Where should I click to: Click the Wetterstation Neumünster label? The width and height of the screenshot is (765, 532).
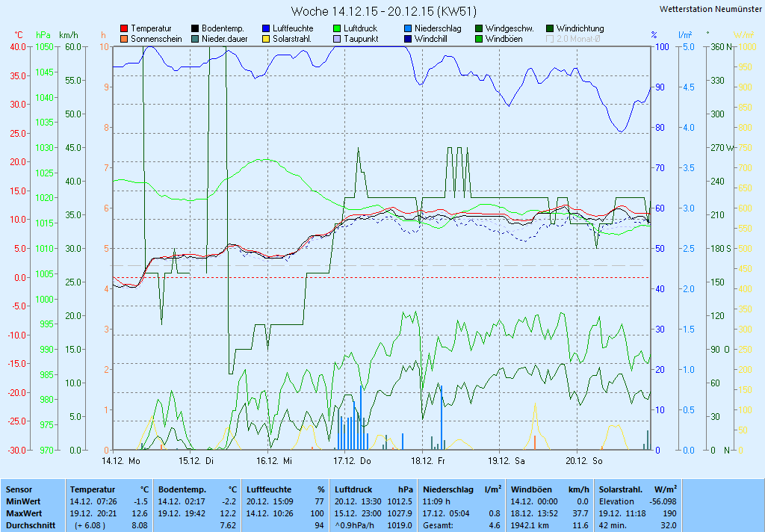pyautogui.click(x=710, y=9)
